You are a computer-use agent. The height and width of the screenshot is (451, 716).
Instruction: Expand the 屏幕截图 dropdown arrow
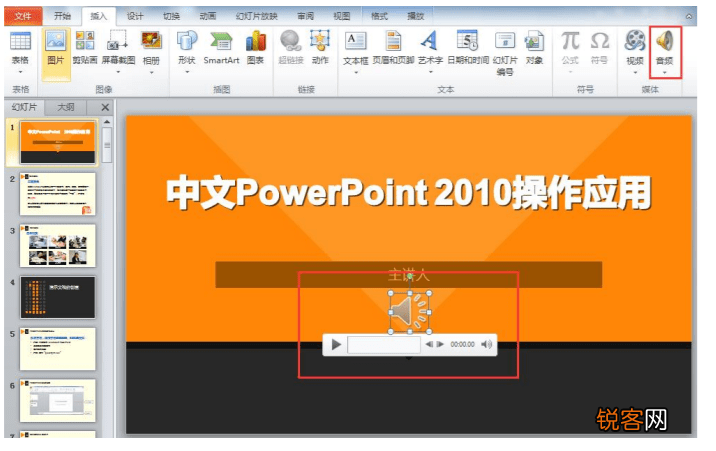click(118, 72)
